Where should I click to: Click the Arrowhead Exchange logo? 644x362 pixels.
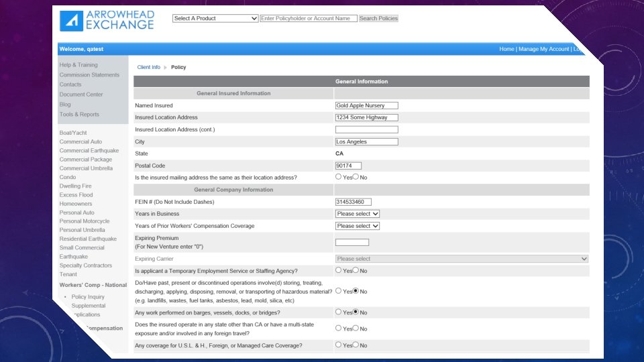click(107, 21)
